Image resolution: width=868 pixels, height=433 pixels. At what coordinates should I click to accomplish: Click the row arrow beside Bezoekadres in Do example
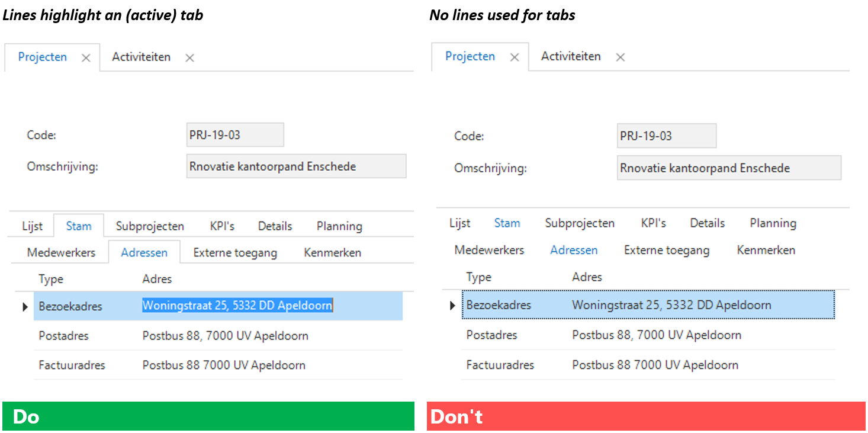pos(25,307)
